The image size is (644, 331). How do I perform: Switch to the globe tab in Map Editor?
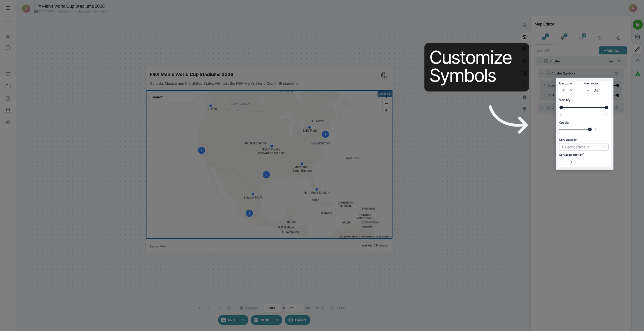click(x=618, y=38)
